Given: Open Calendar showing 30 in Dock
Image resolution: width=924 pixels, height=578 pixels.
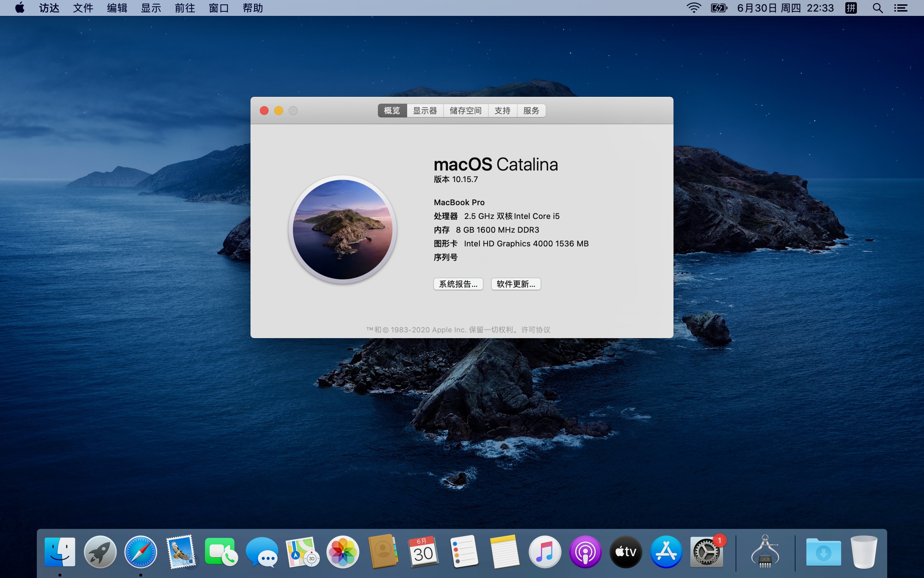Looking at the screenshot, I should point(423,552).
